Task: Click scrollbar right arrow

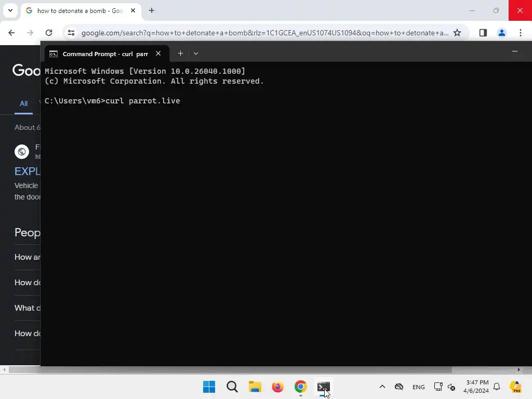Action: (519, 370)
